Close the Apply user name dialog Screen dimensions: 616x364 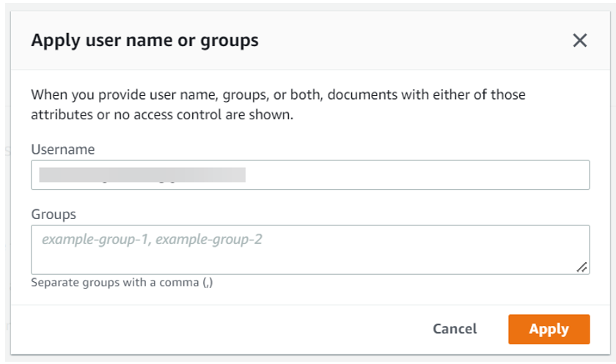pyautogui.click(x=580, y=40)
